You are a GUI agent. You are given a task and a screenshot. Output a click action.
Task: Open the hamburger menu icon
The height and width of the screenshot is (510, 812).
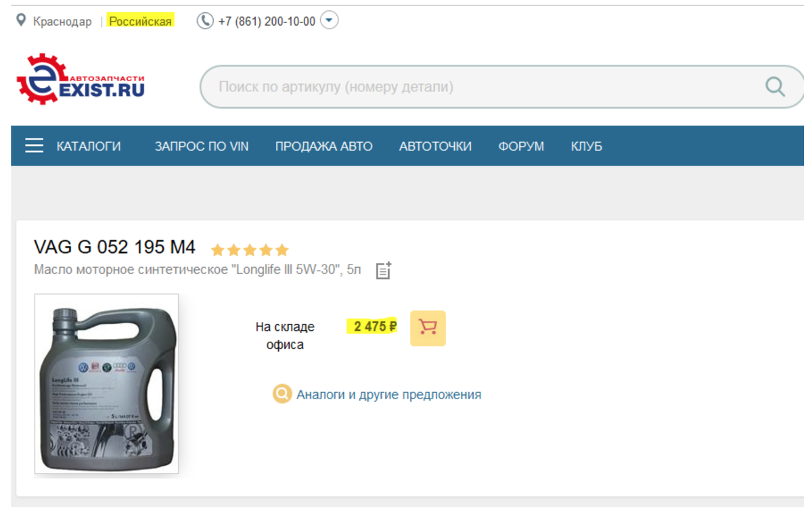[x=34, y=146]
